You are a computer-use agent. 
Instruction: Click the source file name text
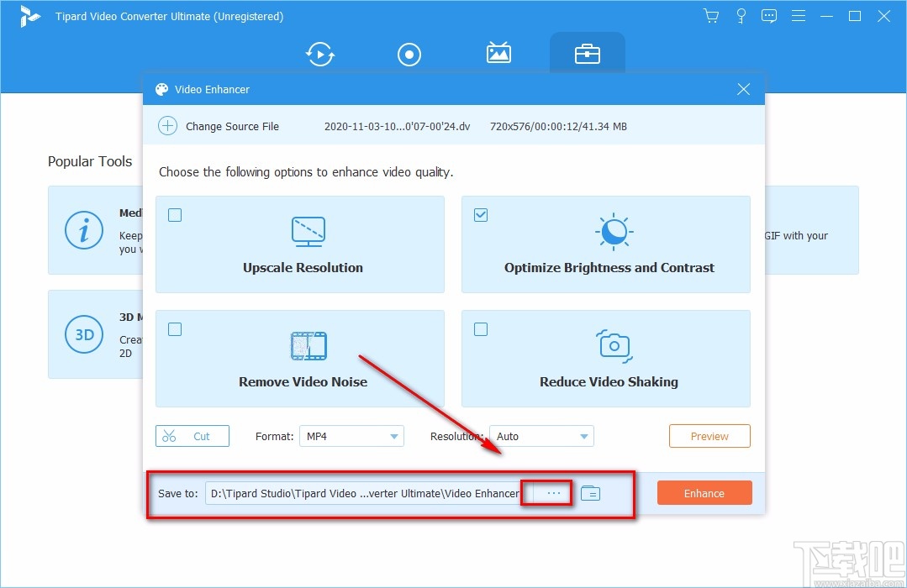(397, 126)
